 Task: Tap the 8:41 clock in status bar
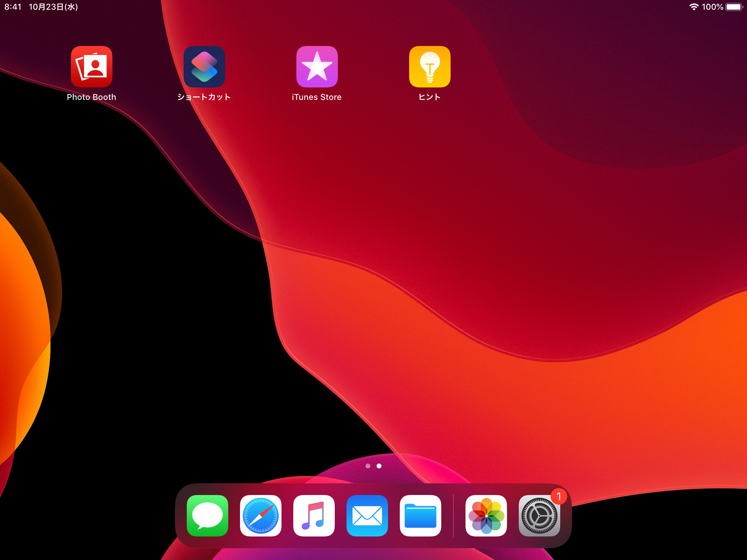[13, 7]
